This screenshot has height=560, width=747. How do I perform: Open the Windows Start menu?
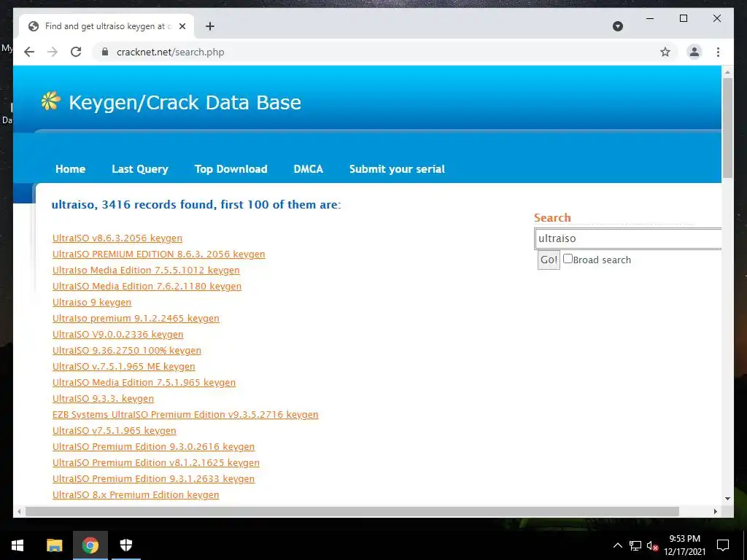click(18, 545)
